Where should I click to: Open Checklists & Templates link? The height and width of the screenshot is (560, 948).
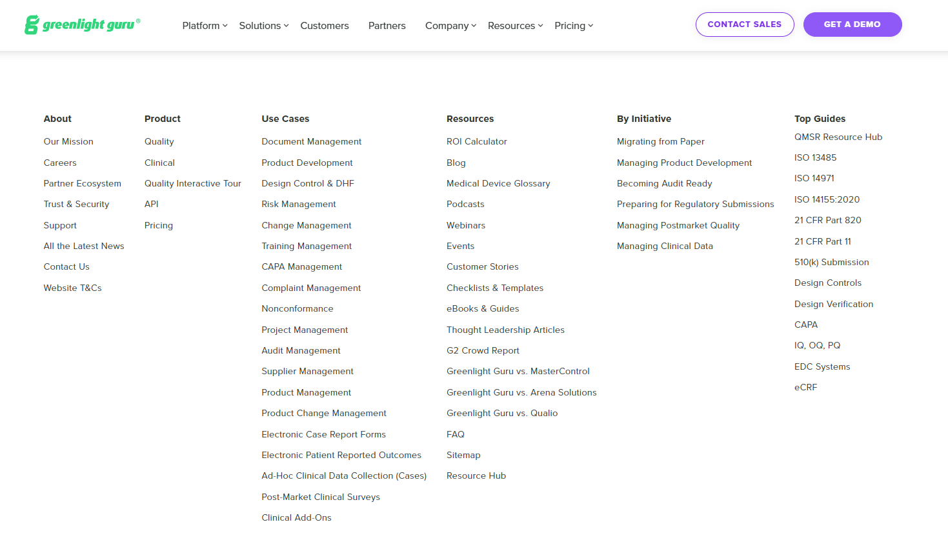tap(495, 288)
